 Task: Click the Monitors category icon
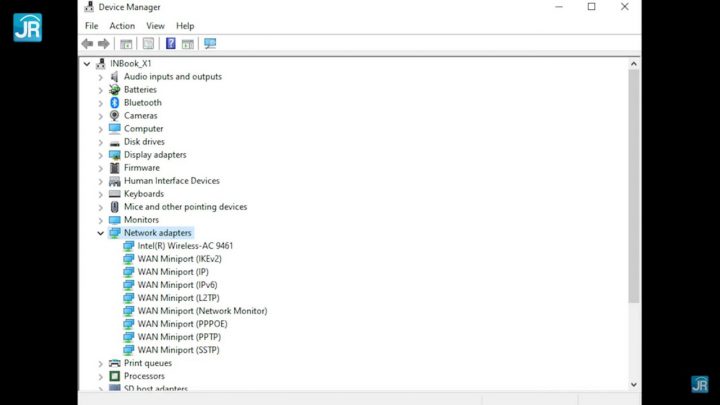click(x=114, y=220)
